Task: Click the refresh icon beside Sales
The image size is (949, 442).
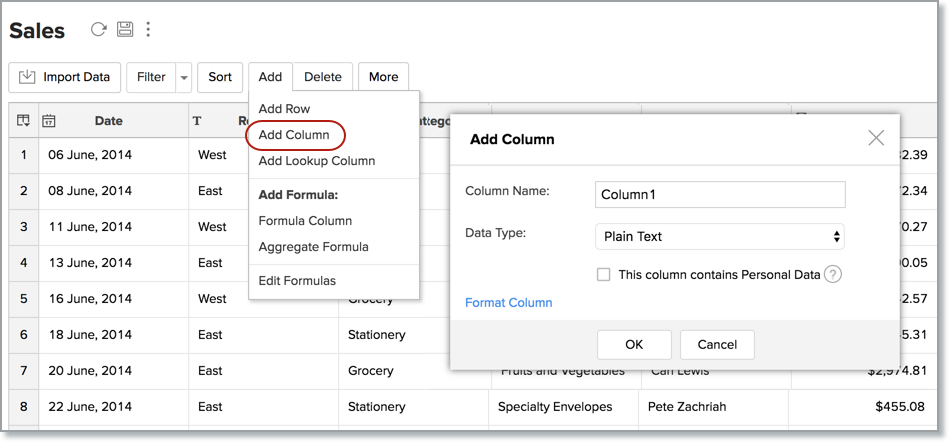Action: point(98,29)
